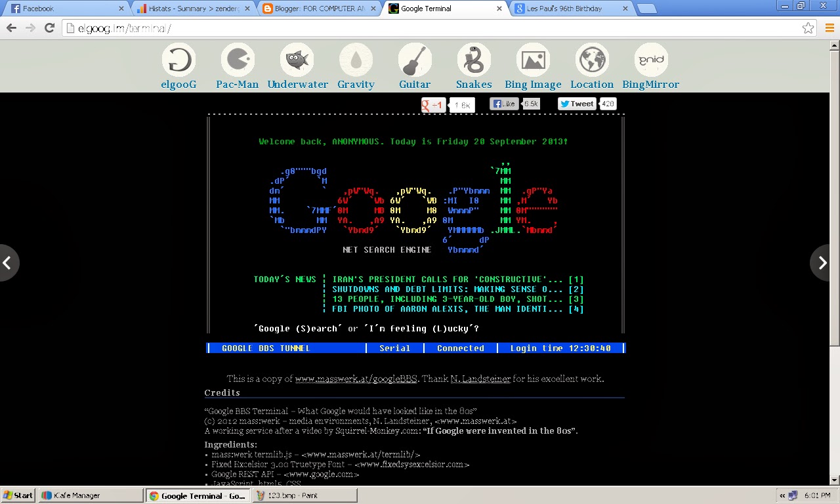Click the Location text link
The image size is (840, 504).
click(592, 85)
